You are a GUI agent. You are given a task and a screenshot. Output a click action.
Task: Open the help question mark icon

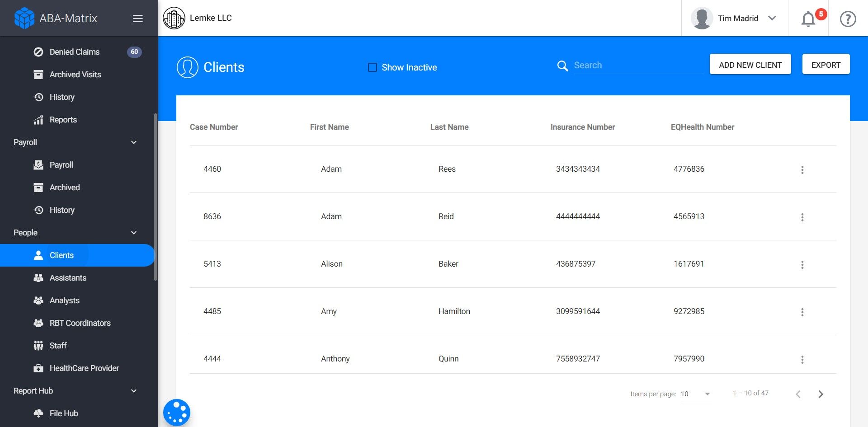point(848,19)
